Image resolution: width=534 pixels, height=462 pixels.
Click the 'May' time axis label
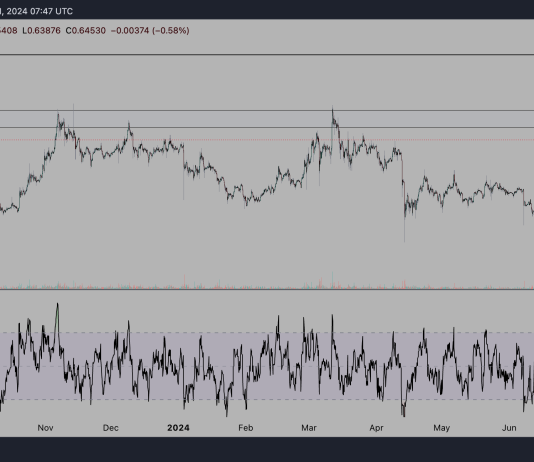441,428
